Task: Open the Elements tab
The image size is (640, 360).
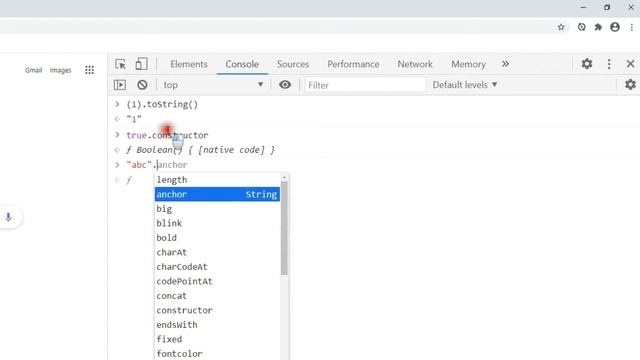Action: tap(189, 64)
